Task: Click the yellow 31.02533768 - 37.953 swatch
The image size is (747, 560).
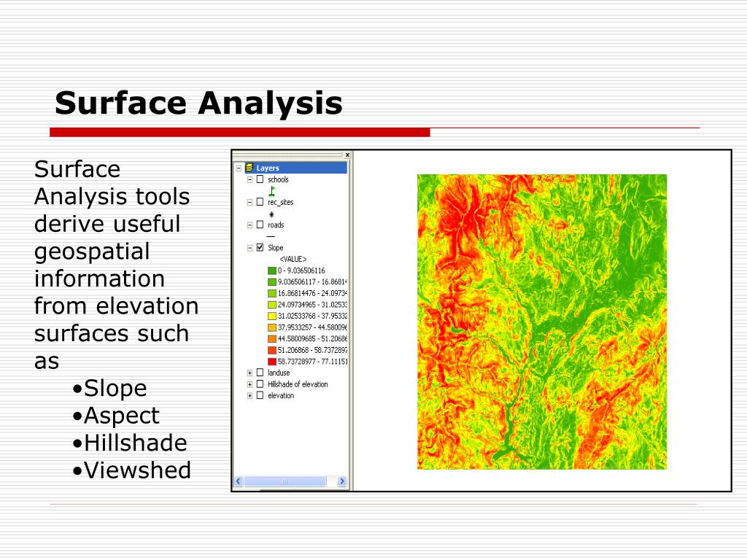Action: [272, 316]
